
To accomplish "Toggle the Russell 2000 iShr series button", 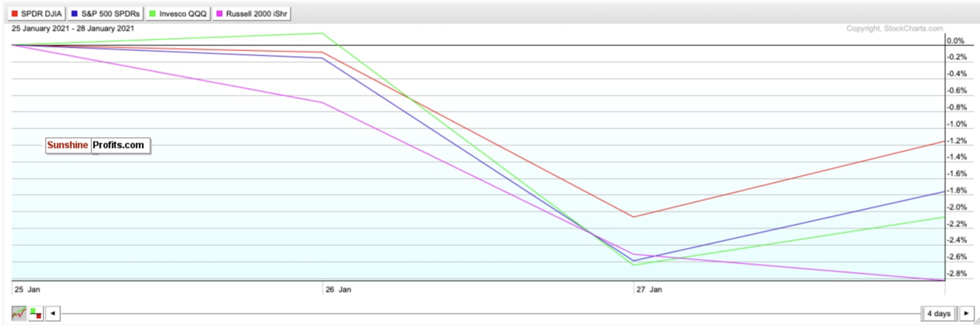I will click(x=252, y=14).
